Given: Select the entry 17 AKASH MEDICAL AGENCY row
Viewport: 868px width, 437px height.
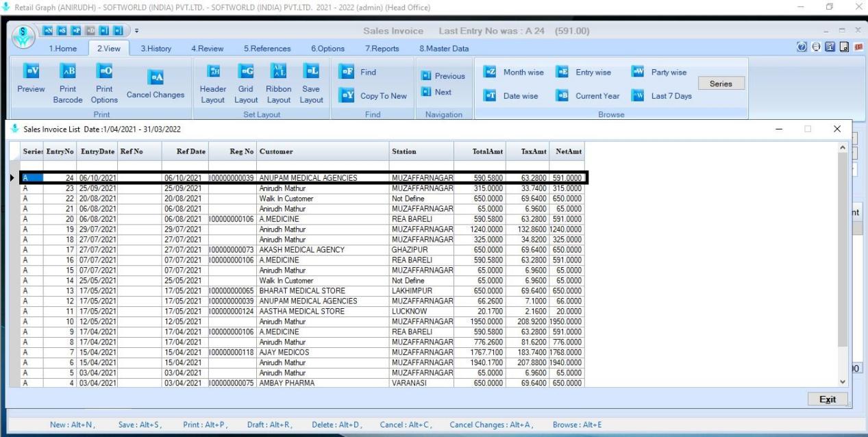Looking at the screenshot, I should tap(301, 250).
